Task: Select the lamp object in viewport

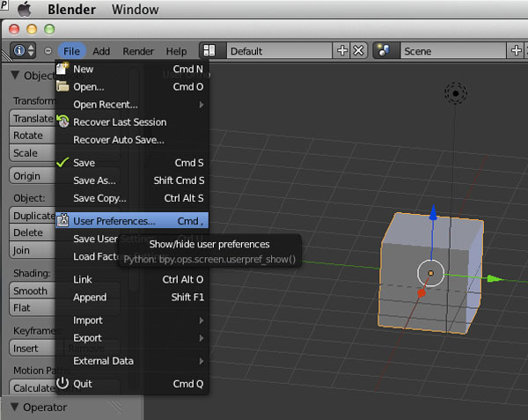Action: 456,93
